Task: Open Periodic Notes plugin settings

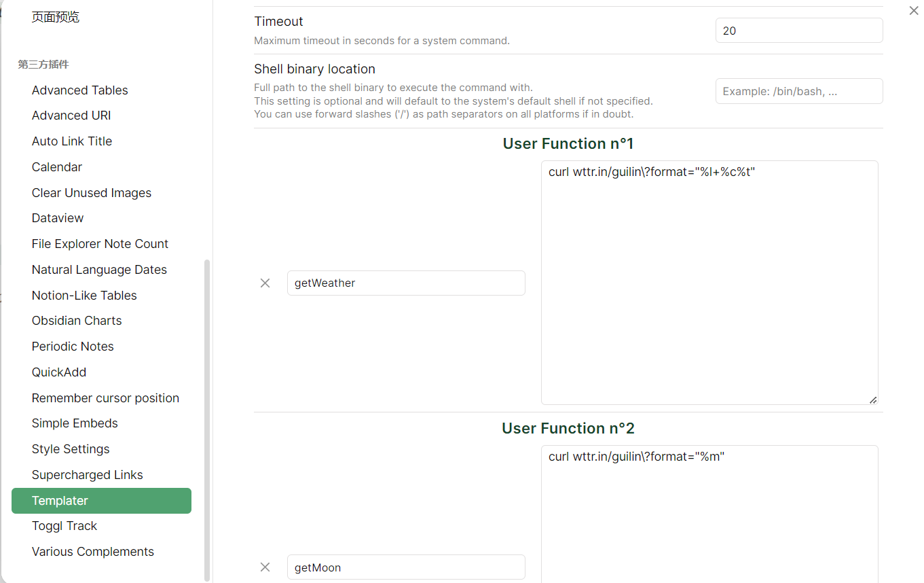Action: (73, 346)
